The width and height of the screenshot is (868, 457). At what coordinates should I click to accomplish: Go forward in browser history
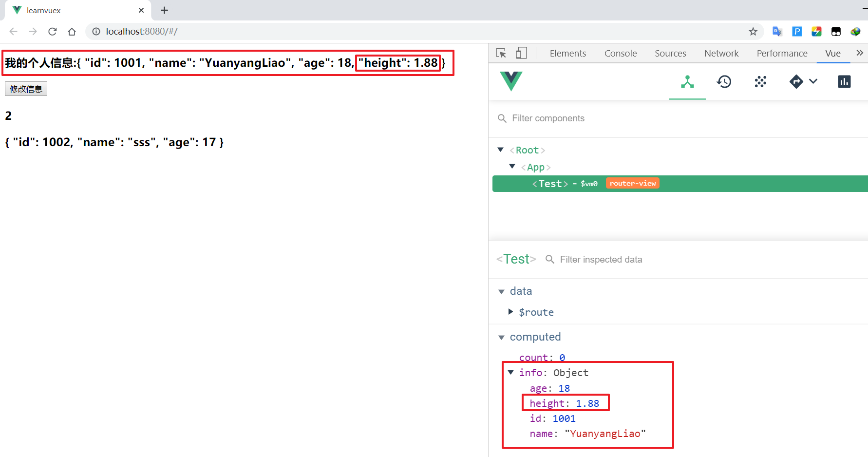[x=33, y=32]
